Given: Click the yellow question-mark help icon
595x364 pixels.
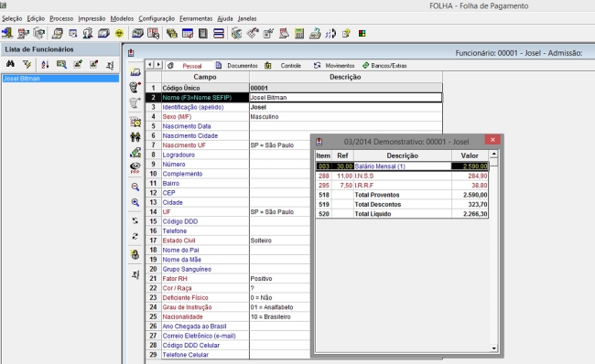Looking at the screenshot, I should [346, 33].
